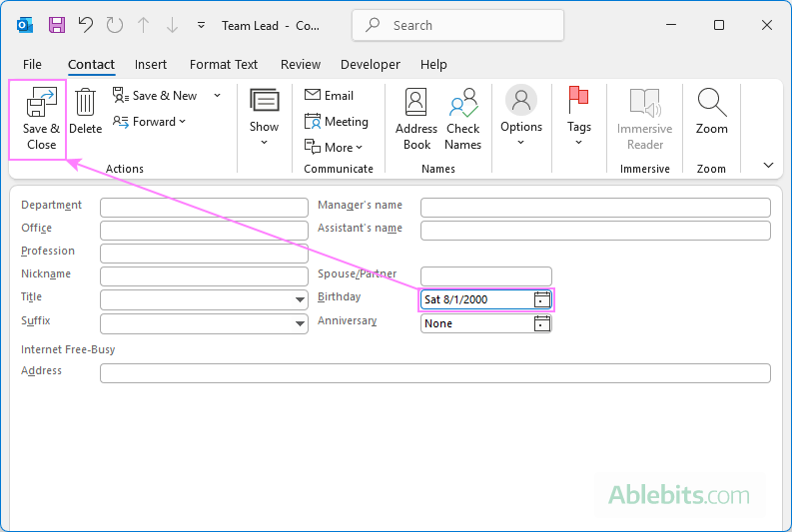The image size is (792, 532).
Task: Click the Spouse/Partner field
Action: [486, 276]
